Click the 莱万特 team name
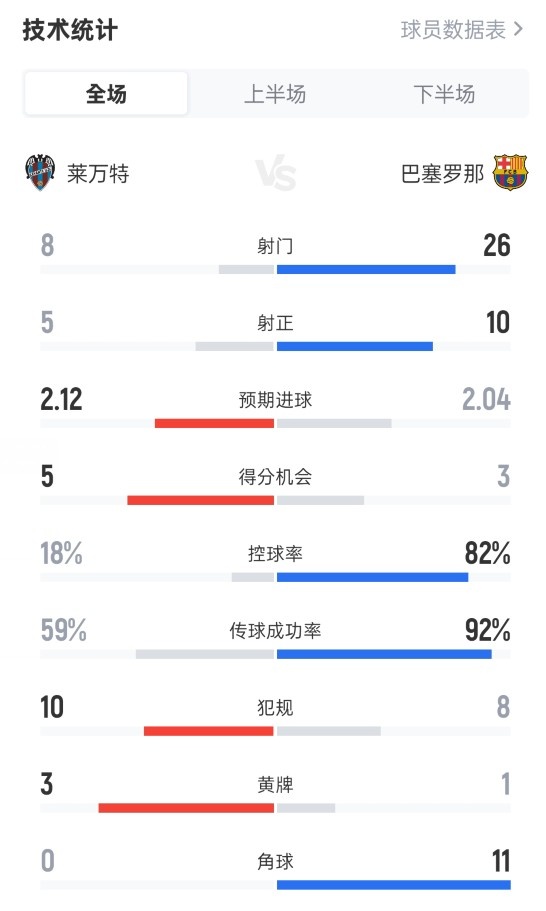 (98, 173)
